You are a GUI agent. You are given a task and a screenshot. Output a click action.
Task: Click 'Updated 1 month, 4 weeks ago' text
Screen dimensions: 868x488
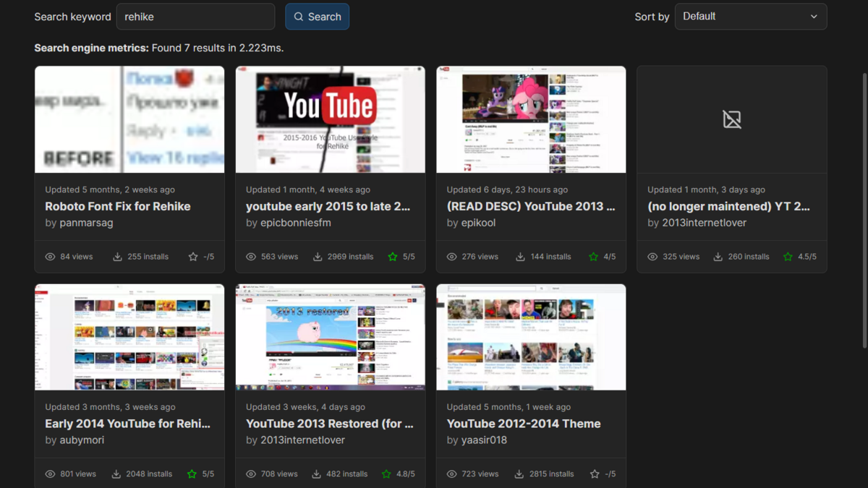point(308,189)
